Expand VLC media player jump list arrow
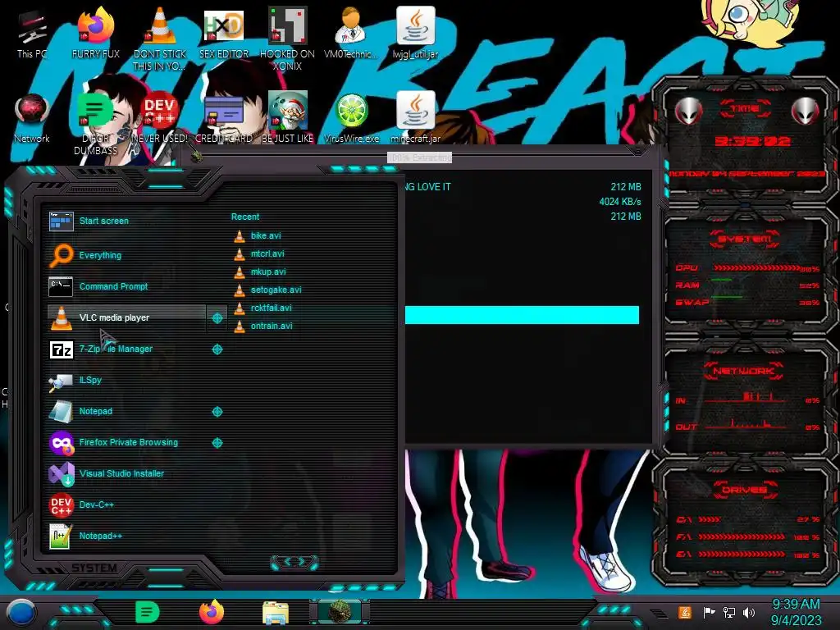 click(217, 318)
